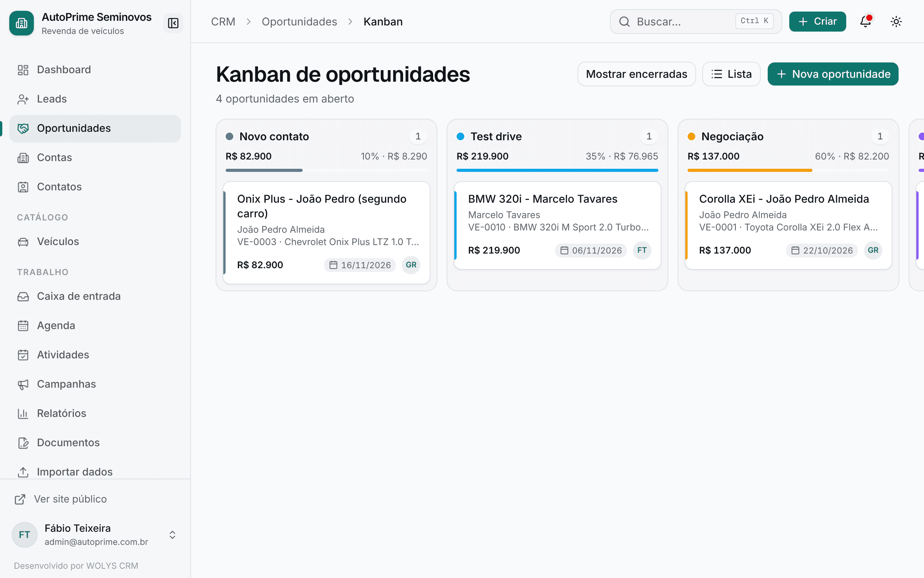This screenshot has height=578, width=924.
Task: Click CRM breadcrumb link
Action: click(x=223, y=22)
